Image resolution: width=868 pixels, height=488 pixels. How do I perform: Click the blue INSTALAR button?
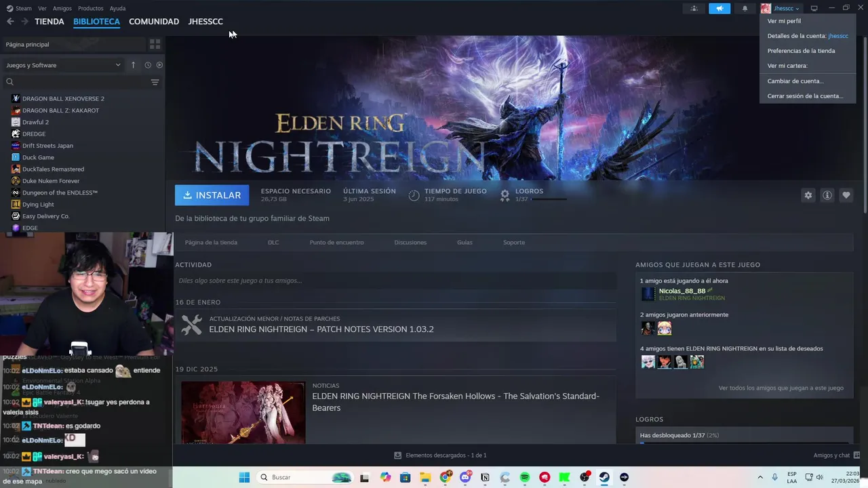(212, 195)
